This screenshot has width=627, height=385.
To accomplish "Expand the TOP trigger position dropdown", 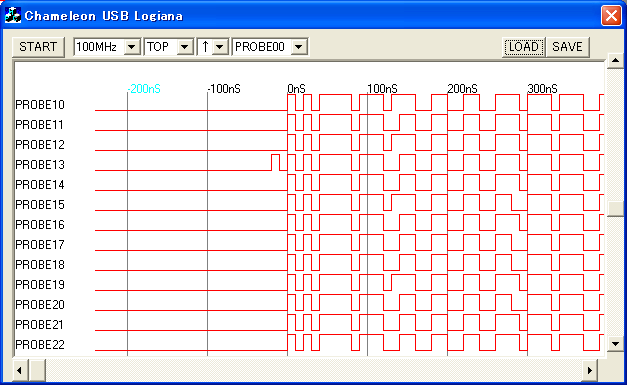I will [x=184, y=47].
